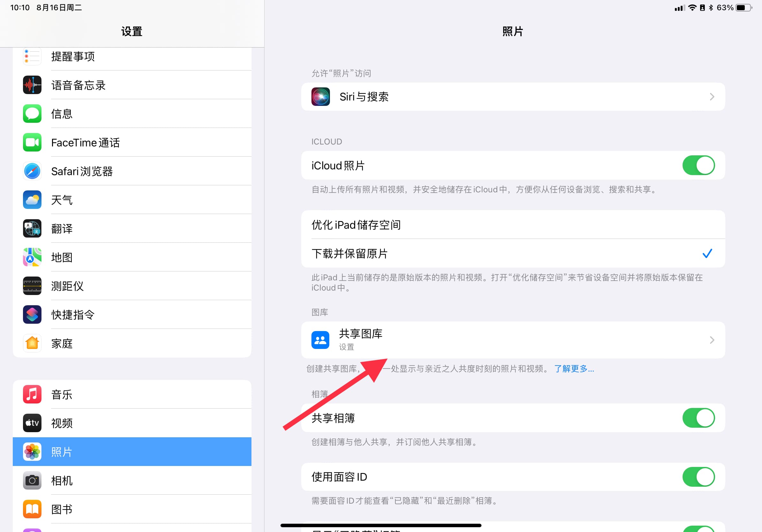Viewport: 762px width, 532px height.
Task: Open 语音备忘录 settings in sidebar
Action: (132, 85)
